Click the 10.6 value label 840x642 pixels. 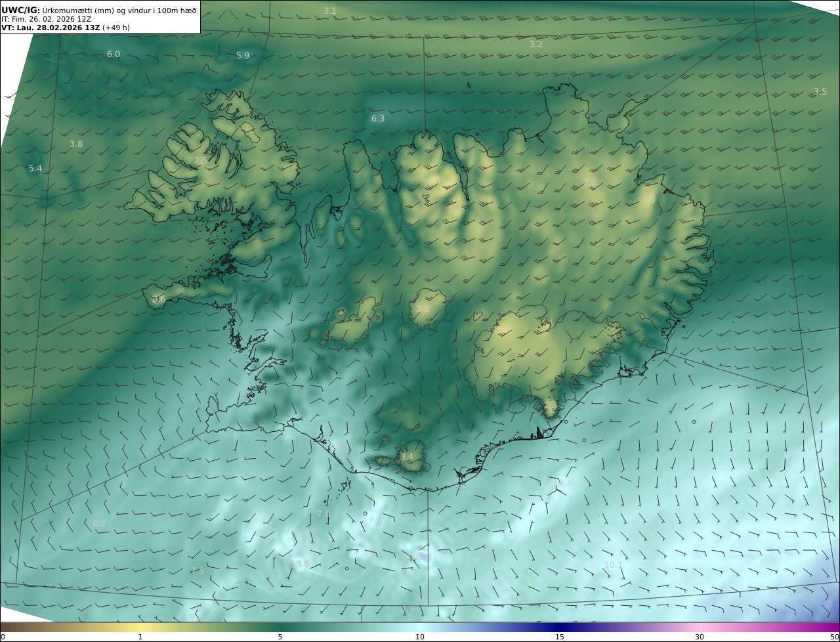(x=299, y=564)
